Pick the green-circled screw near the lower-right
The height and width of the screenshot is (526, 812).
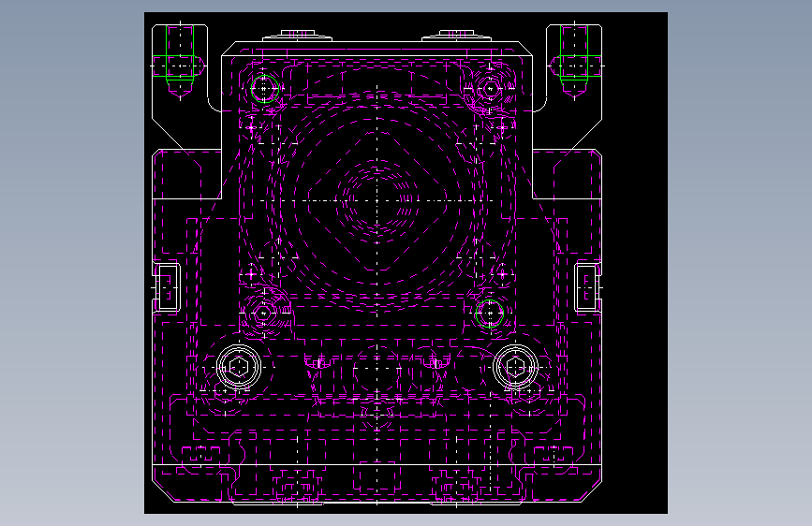coord(490,314)
